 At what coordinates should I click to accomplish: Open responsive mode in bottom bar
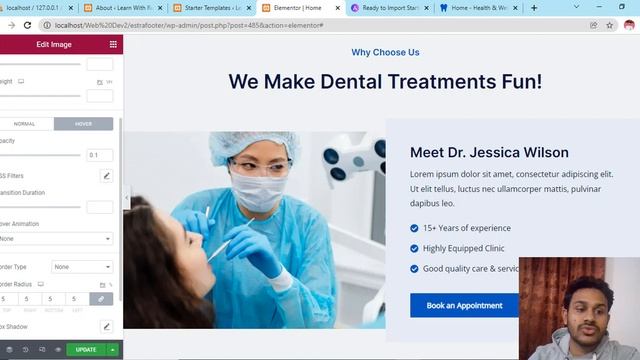pyautogui.click(x=42, y=350)
